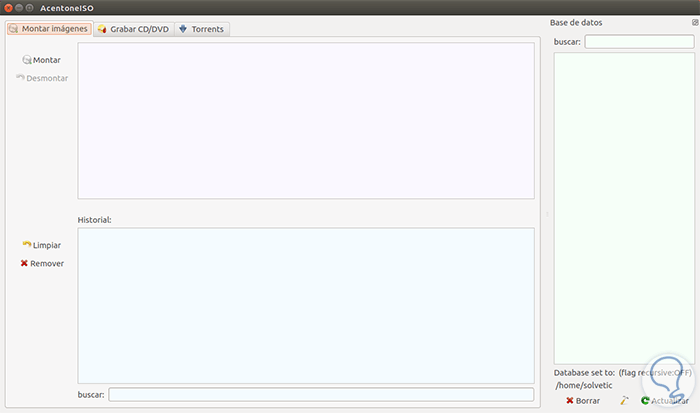Click the Historial: label
Image resolution: width=700 pixels, height=413 pixels.
pyautogui.click(x=95, y=220)
